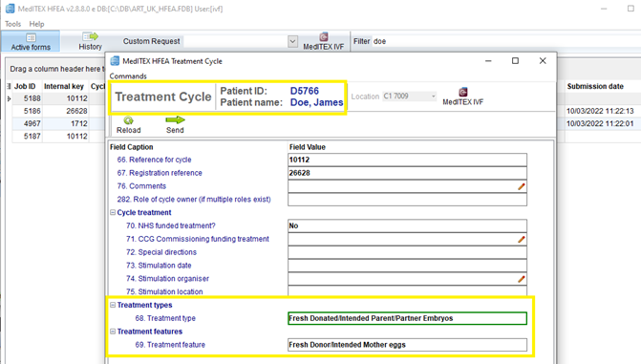Expand the row indicator beside Job 5188
This screenshot has height=364, width=641.
9,98
